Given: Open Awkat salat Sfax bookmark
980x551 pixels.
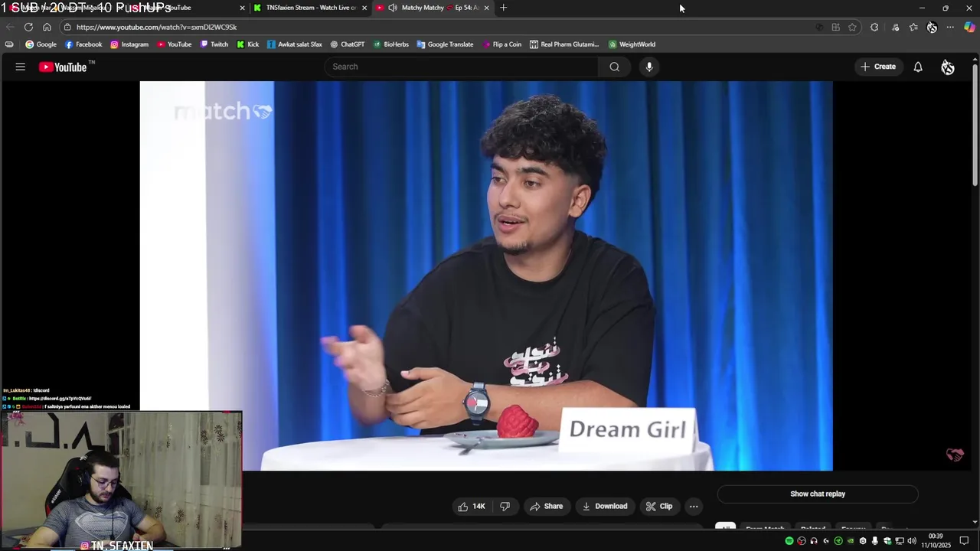Looking at the screenshot, I should [x=295, y=44].
